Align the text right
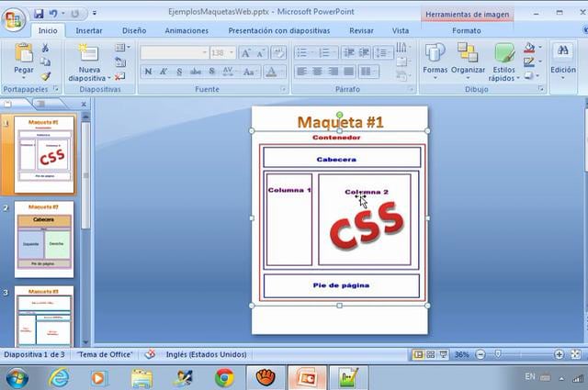Screen dimensions: 588x390 click(333, 72)
